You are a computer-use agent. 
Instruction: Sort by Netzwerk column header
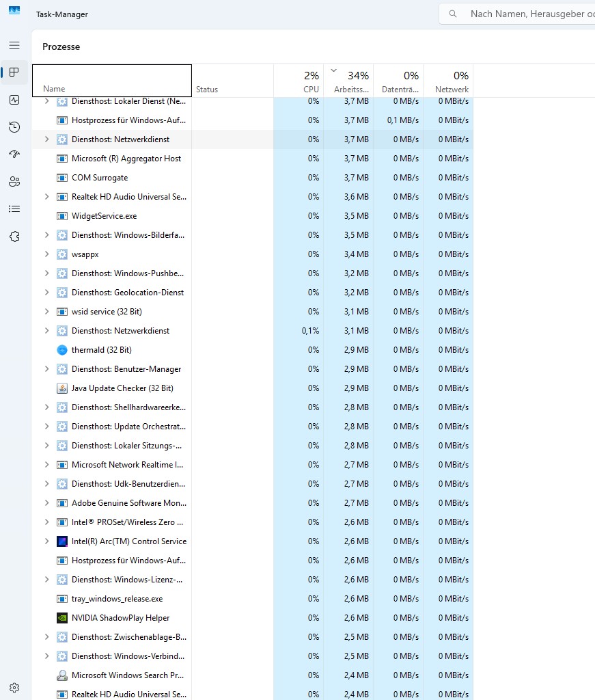[447, 81]
